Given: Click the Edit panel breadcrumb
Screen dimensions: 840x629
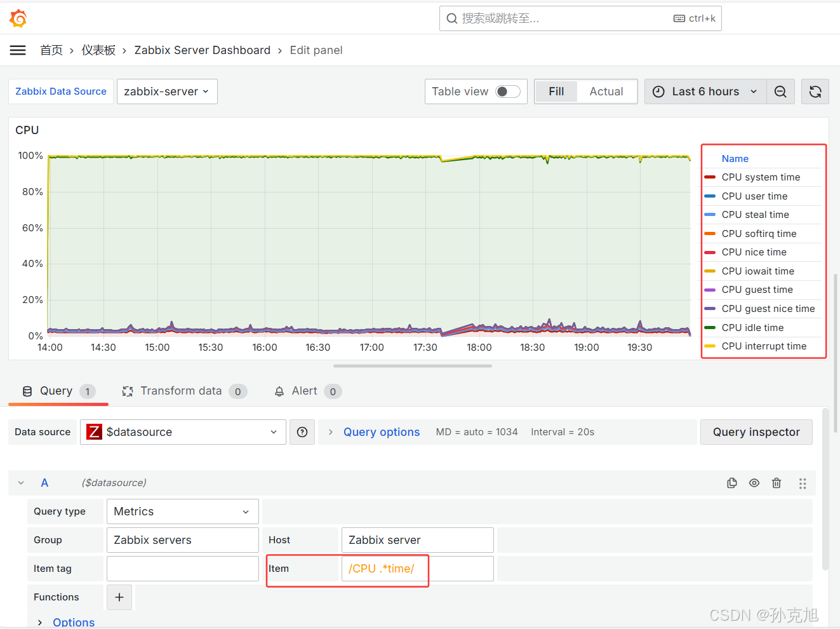Looking at the screenshot, I should [x=316, y=50].
